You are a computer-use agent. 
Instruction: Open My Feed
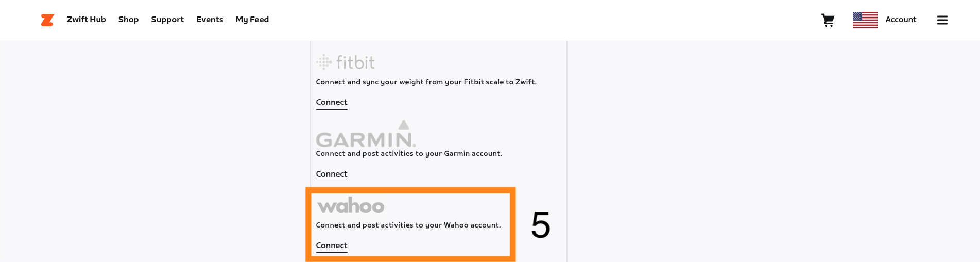tap(252, 20)
